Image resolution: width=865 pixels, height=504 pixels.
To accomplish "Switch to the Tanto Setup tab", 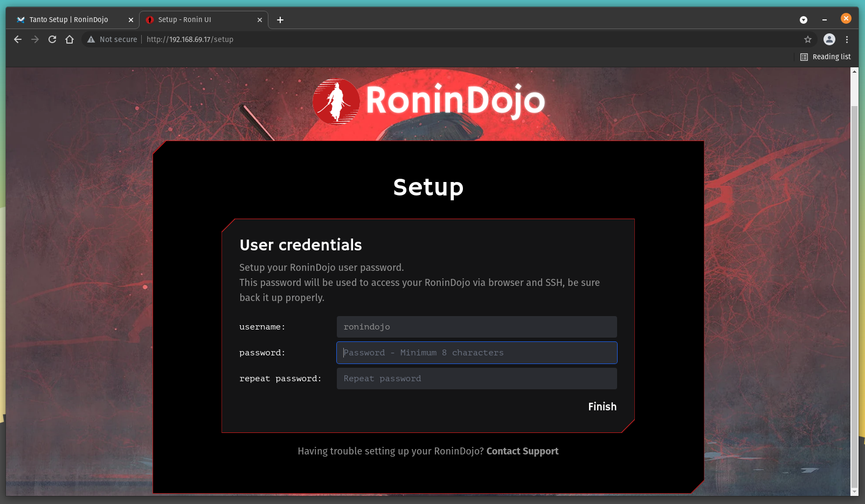I will 69,19.
